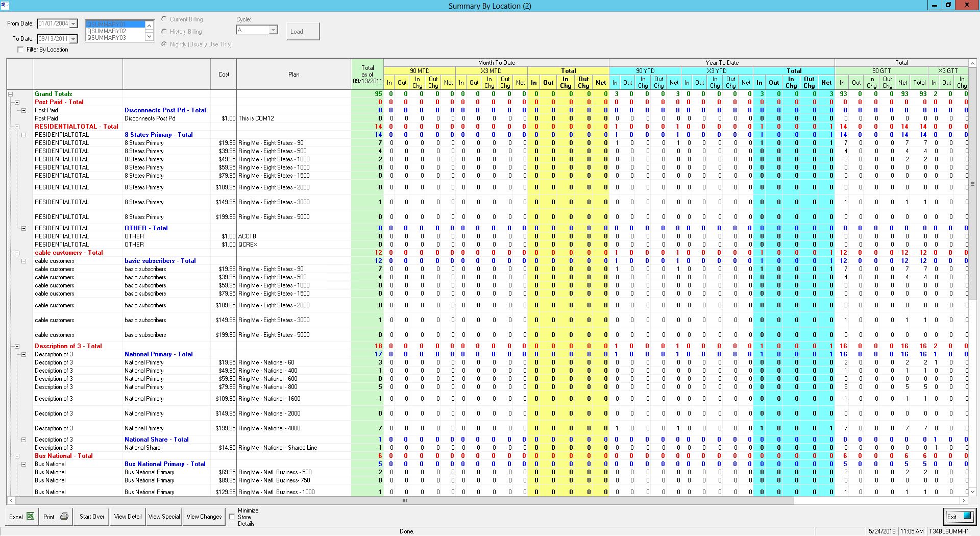Click the Load button

click(x=303, y=31)
